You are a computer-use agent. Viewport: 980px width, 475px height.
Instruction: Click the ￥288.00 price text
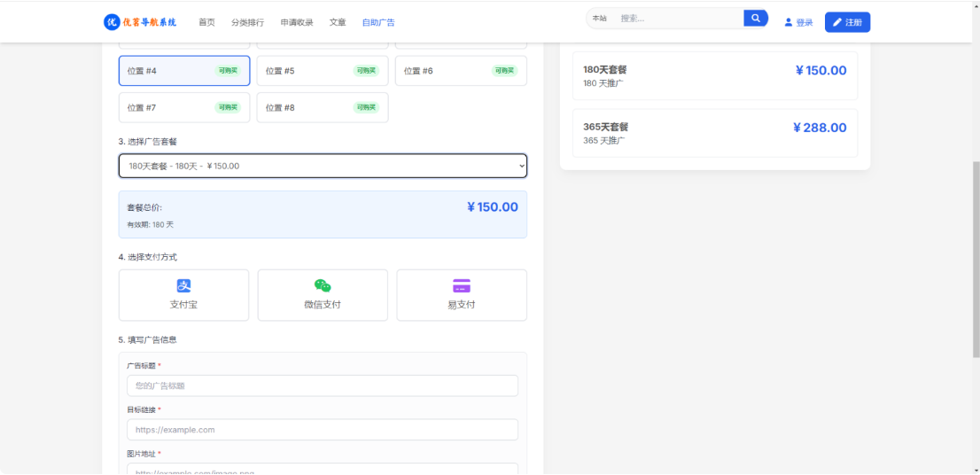pos(820,128)
